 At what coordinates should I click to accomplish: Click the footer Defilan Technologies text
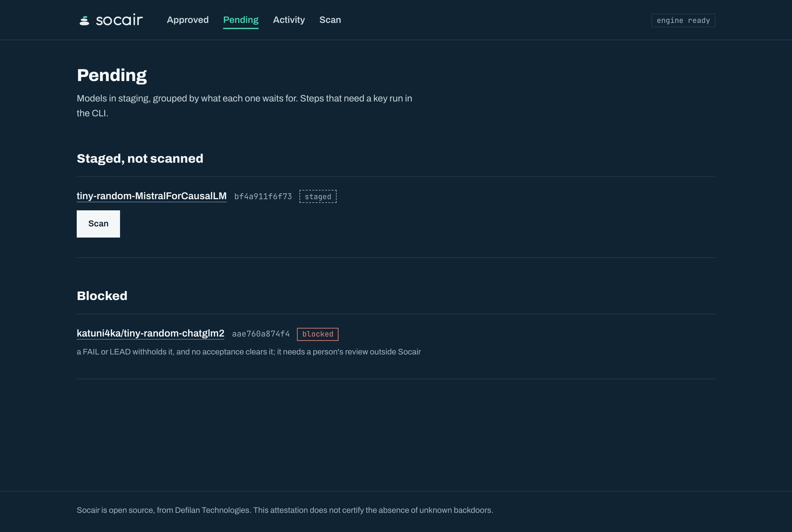tap(213, 510)
